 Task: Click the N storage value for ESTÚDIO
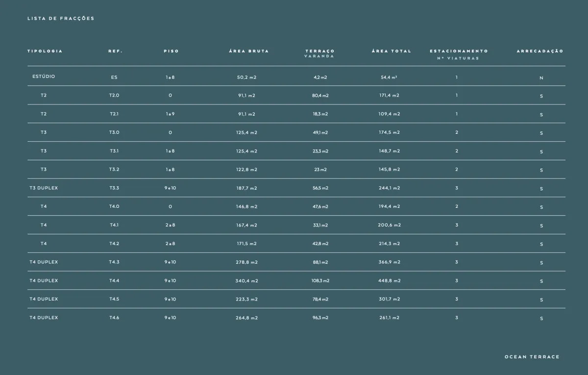pos(541,78)
